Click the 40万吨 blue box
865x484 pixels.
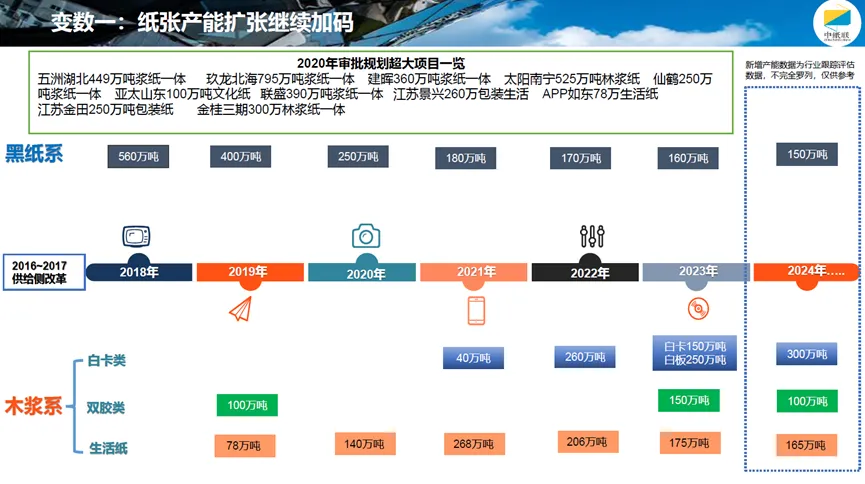[x=473, y=358]
